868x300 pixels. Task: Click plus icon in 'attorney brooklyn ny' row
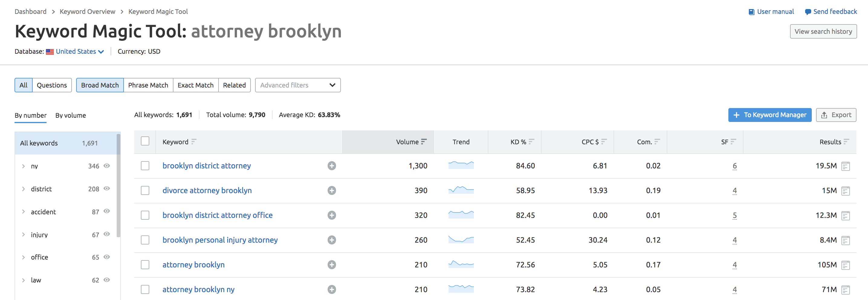click(x=332, y=289)
